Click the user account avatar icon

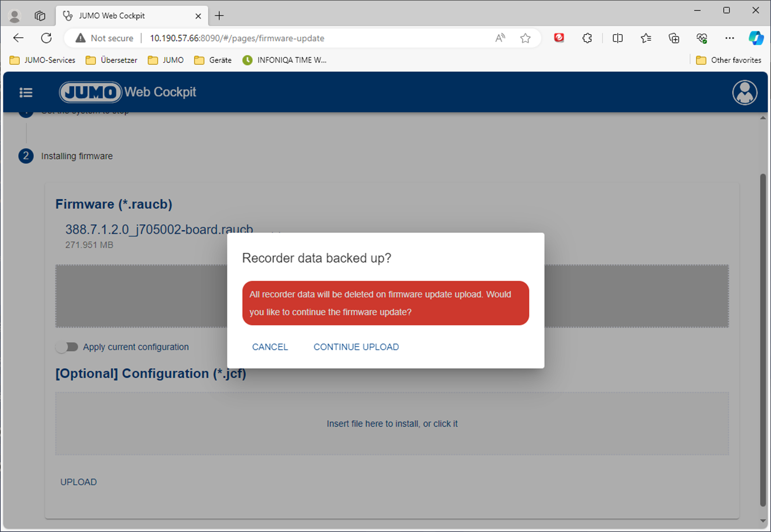pos(745,93)
